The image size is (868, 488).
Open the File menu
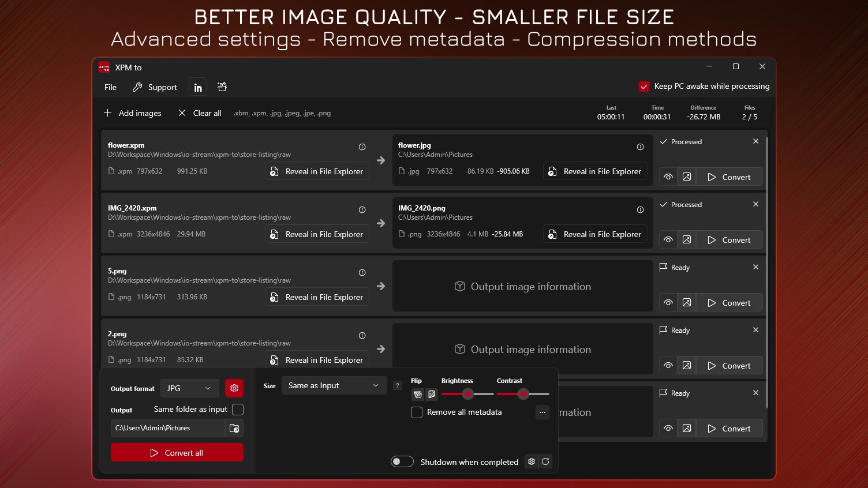click(110, 87)
